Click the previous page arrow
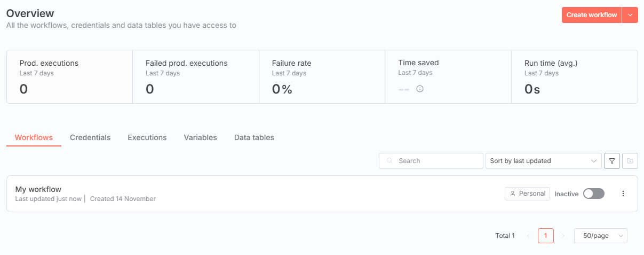 coord(528,236)
